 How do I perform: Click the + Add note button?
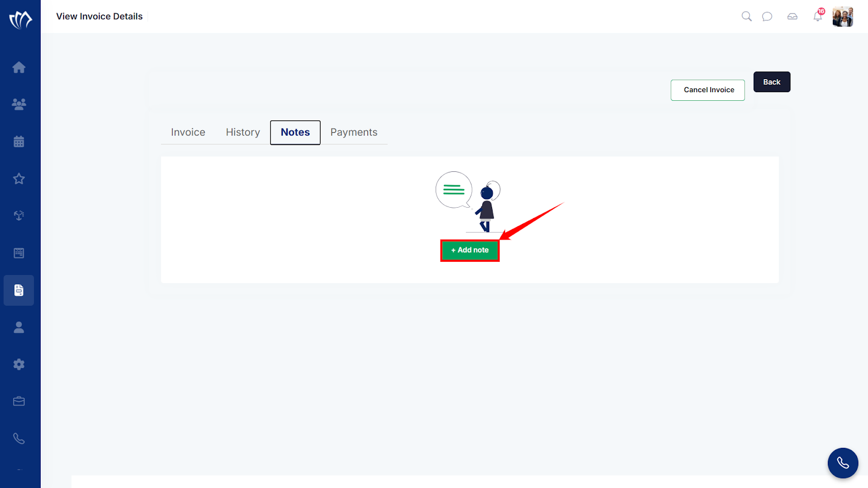(470, 251)
